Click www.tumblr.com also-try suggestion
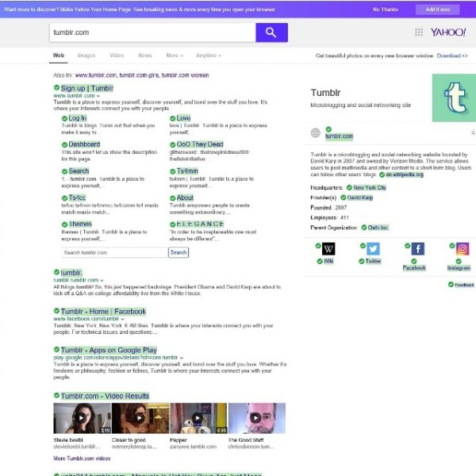 (96, 75)
